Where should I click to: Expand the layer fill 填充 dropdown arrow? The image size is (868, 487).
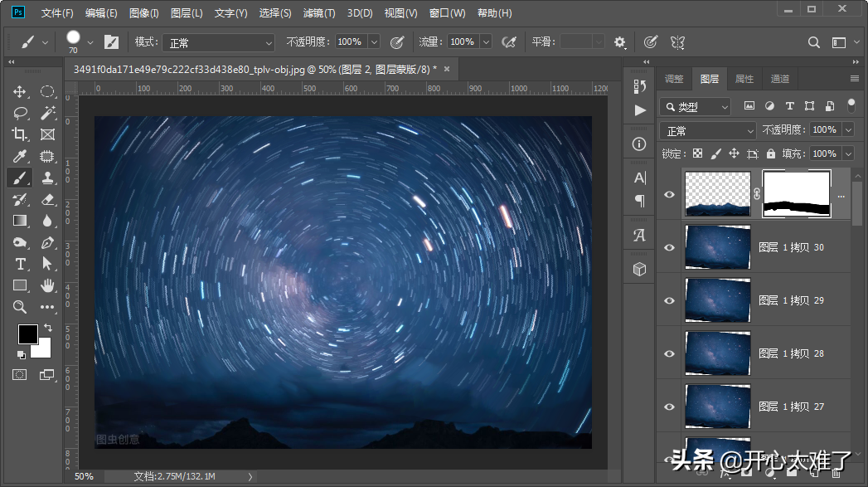pyautogui.click(x=849, y=153)
